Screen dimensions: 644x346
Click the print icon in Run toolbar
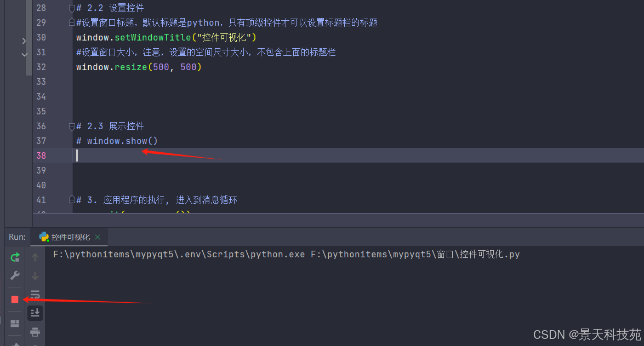(35, 332)
